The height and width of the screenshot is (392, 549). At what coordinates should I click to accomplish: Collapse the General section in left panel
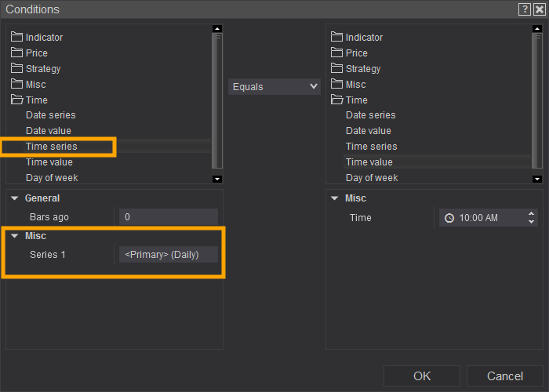[x=14, y=198]
